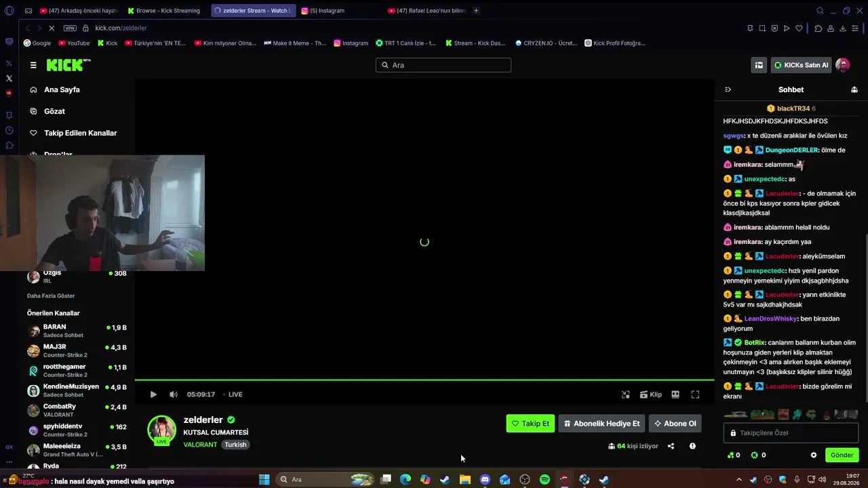
Task: Open Spotify from the taskbar
Action: [x=545, y=480]
